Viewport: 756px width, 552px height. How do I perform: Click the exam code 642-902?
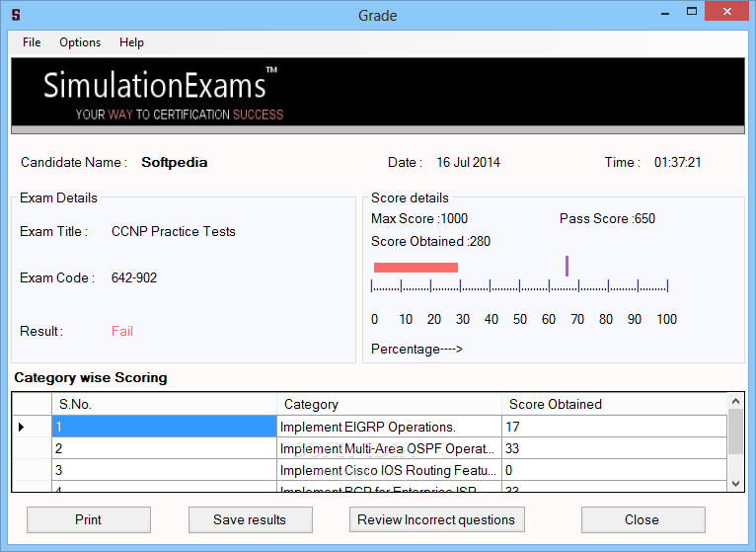coord(134,277)
